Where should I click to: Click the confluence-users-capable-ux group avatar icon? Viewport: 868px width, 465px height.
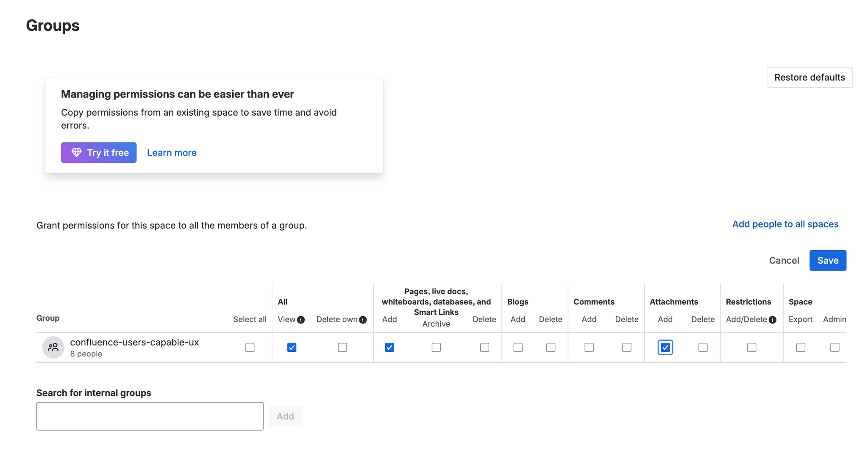[53, 348]
